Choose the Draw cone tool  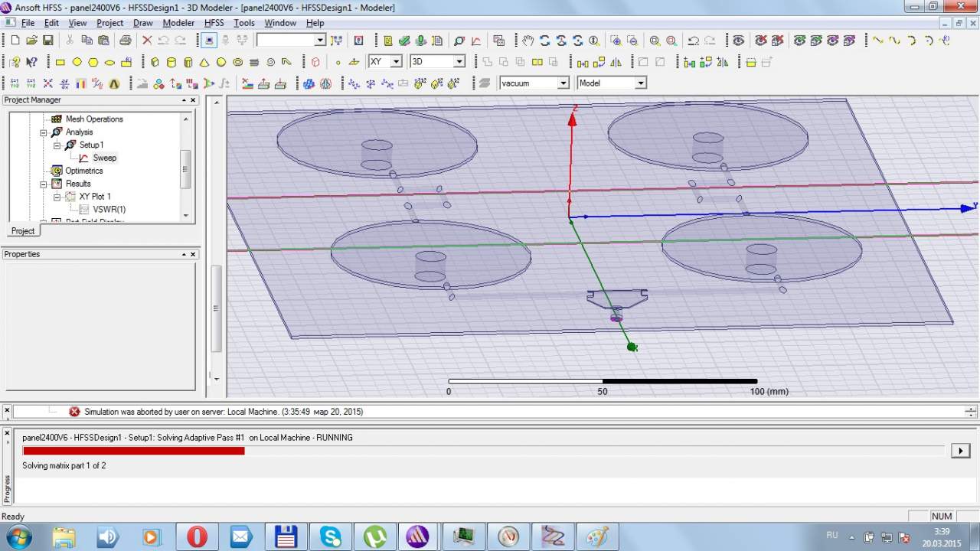[x=204, y=62]
